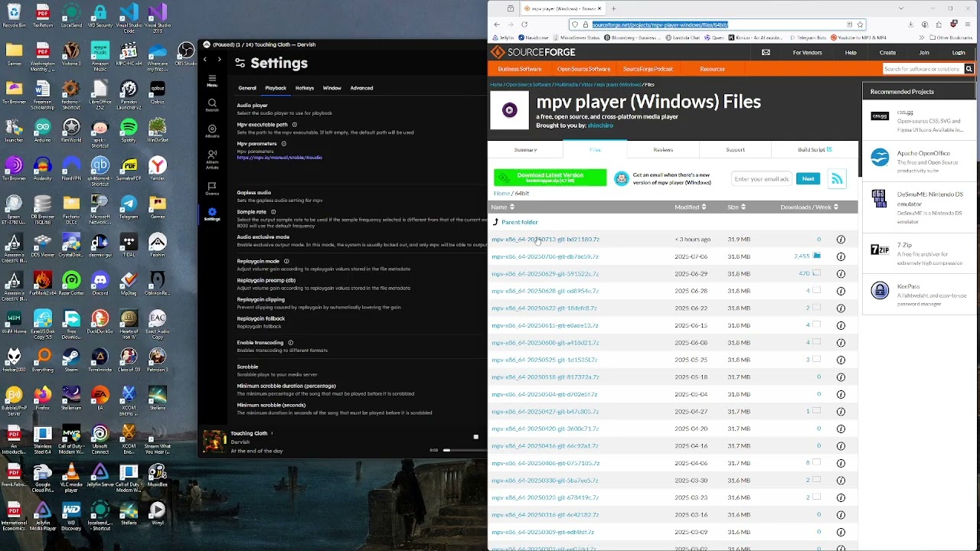The image size is (980, 551).
Task: Click info icon beside Enable transcoding
Action: (291, 343)
